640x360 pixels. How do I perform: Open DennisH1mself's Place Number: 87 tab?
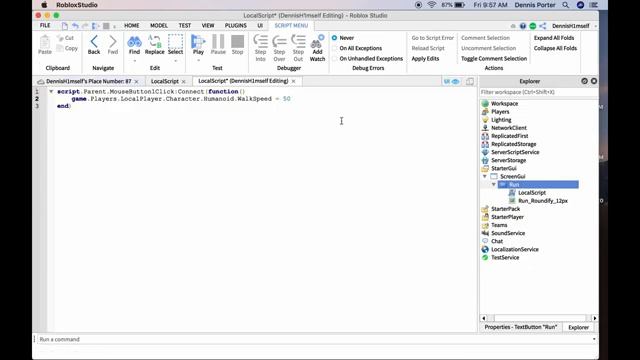tap(89, 81)
